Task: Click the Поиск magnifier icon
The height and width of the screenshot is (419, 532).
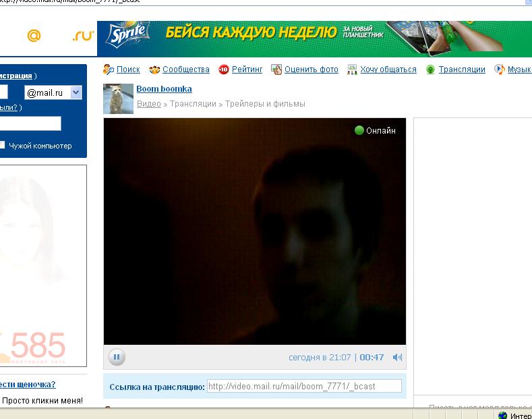Action: (x=109, y=69)
